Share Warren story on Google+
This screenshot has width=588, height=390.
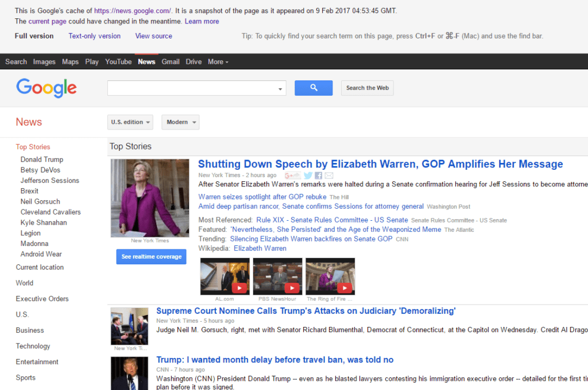pos(292,175)
